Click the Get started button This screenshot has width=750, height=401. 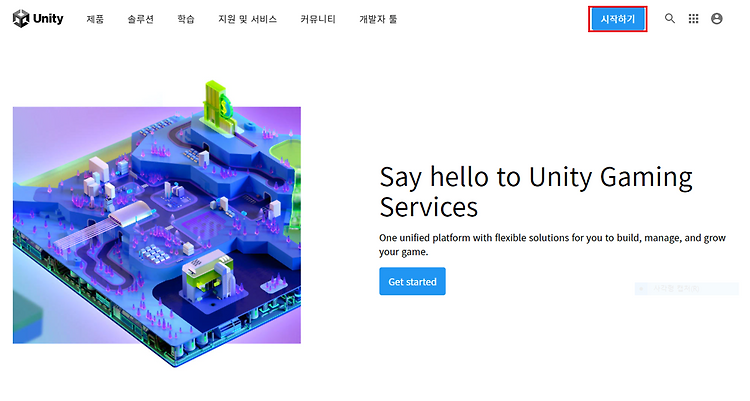coord(412,281)
